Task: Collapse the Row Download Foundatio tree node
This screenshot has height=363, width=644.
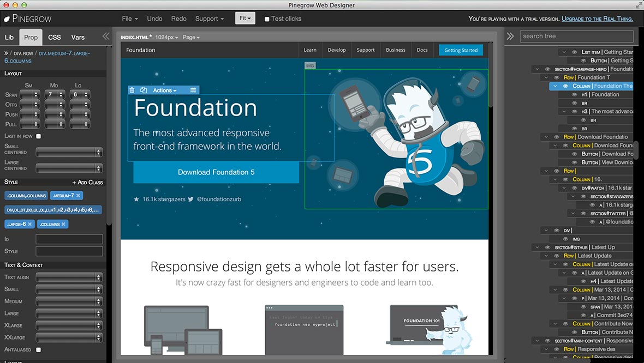Action: click(x=546, y=137)
